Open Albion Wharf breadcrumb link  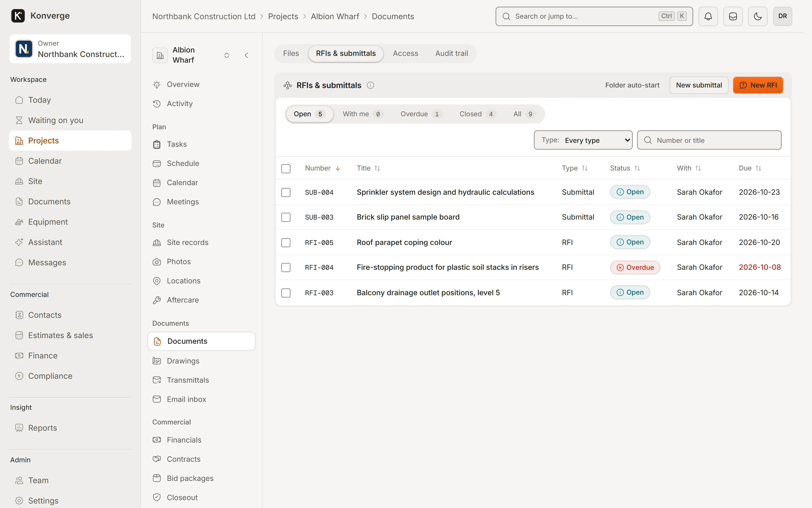pos(335,16)
